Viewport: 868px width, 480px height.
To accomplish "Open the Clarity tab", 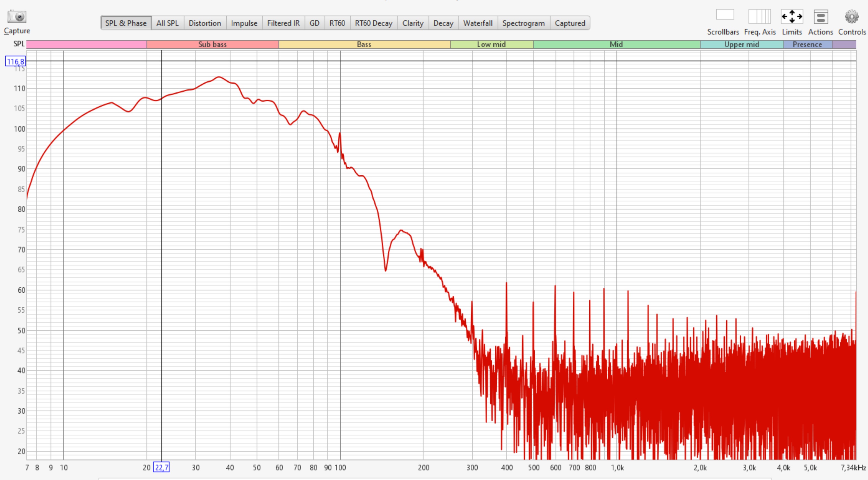I will click(413, 23).
